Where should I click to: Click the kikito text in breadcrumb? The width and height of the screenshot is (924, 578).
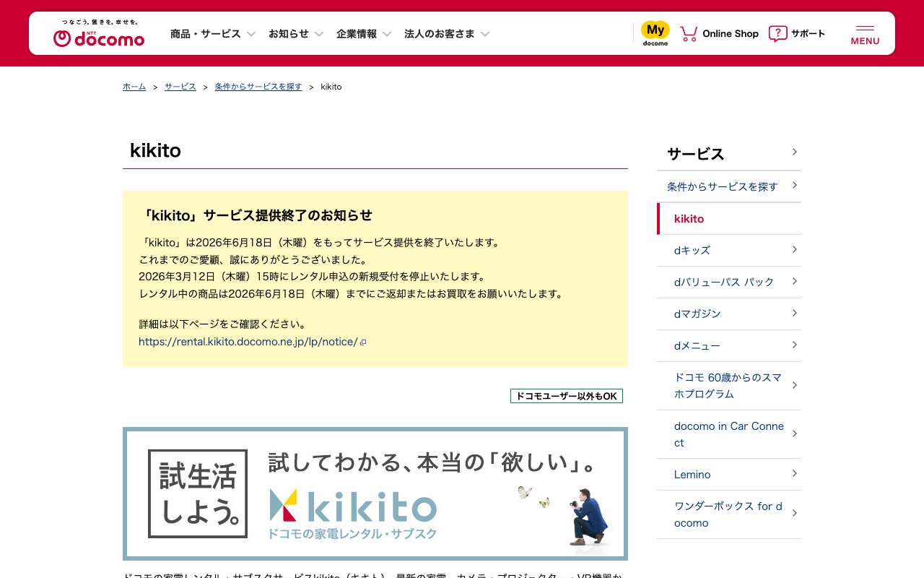click(x=331, y=87)
